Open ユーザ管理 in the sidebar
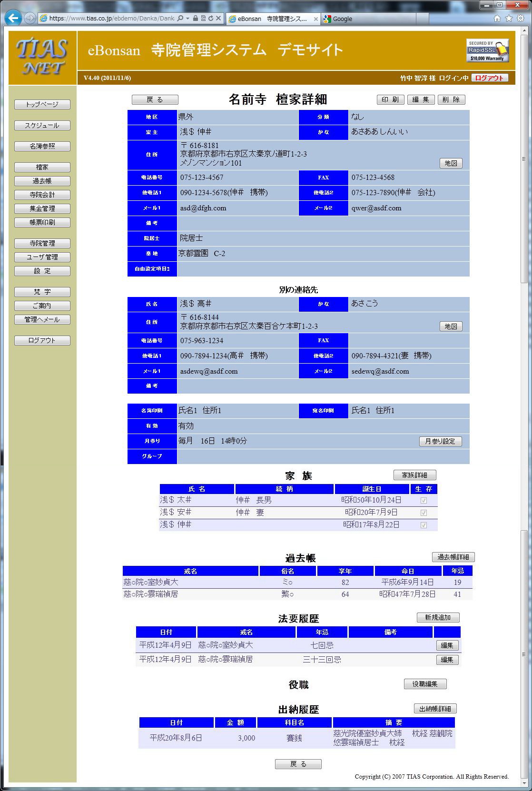Viewport: 532px width, 791px height. (42, 257)
